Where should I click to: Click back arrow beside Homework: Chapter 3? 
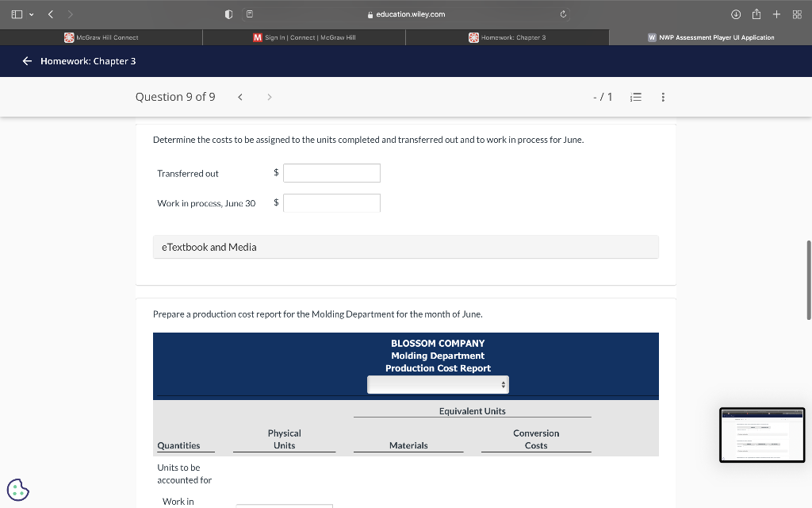(x=27, y=61)
